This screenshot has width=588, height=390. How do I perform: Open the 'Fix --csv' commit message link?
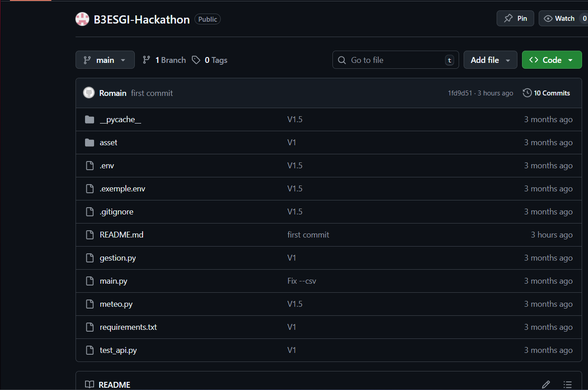(x=302, y=281)
